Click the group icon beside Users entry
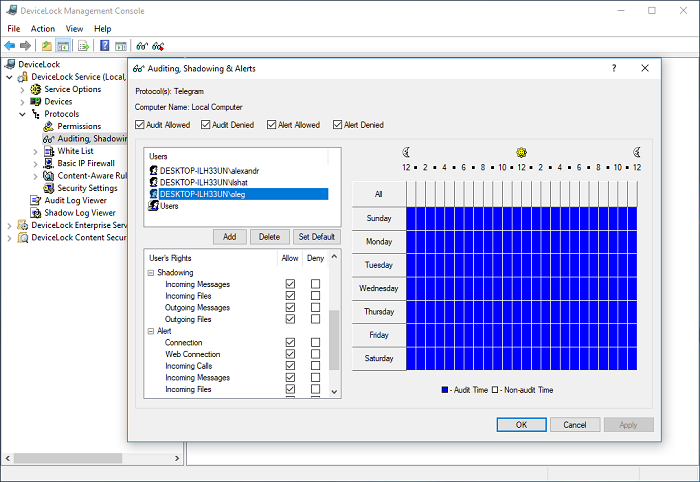Image resolution: width=700 pixels, height=482 pixels. (154, 206)
